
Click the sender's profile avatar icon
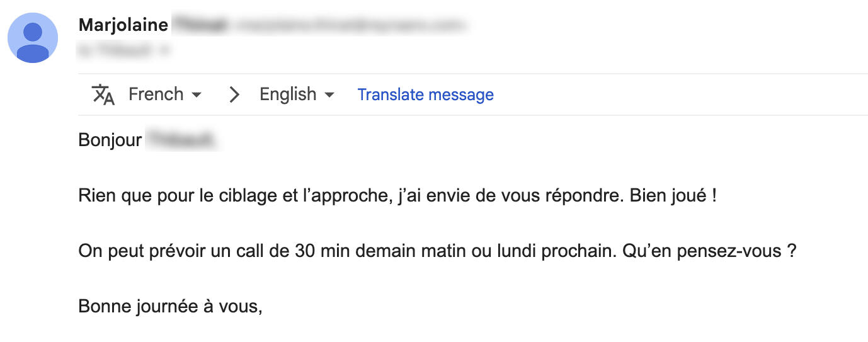pyautogui.click(x=33, y=38)
